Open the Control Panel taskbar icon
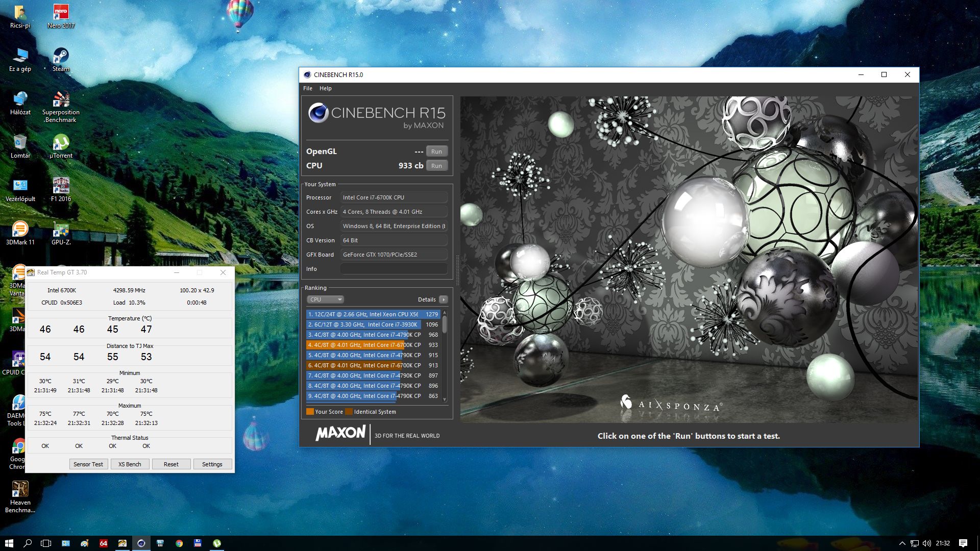Image resolution: width=980 pixels, height=551 pixels. point(66,543)
